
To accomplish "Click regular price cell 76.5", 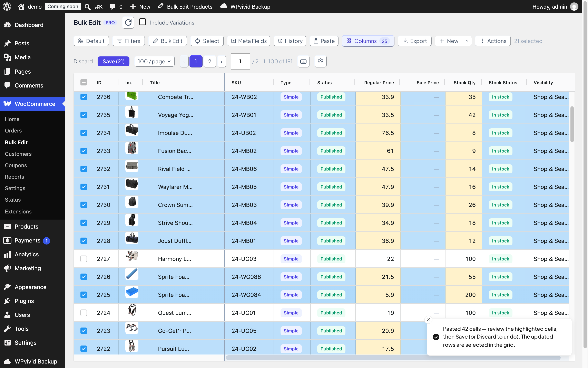I will (x=378, y=133).
